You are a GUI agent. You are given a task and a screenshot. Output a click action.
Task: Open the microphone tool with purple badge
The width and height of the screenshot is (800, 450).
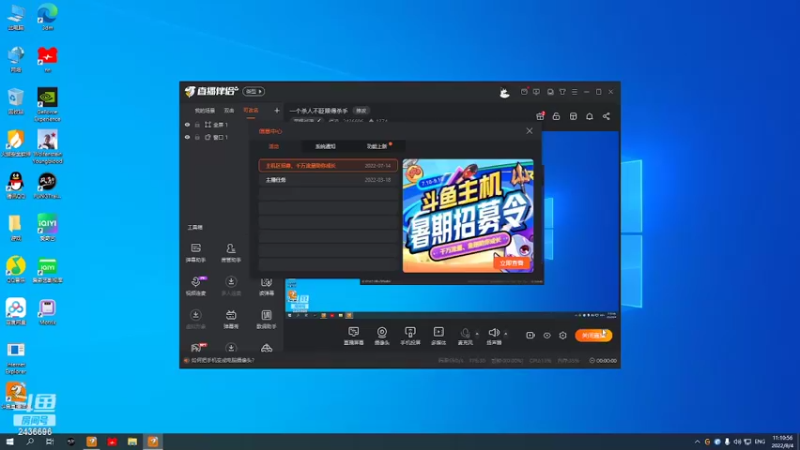coord(195,286)
